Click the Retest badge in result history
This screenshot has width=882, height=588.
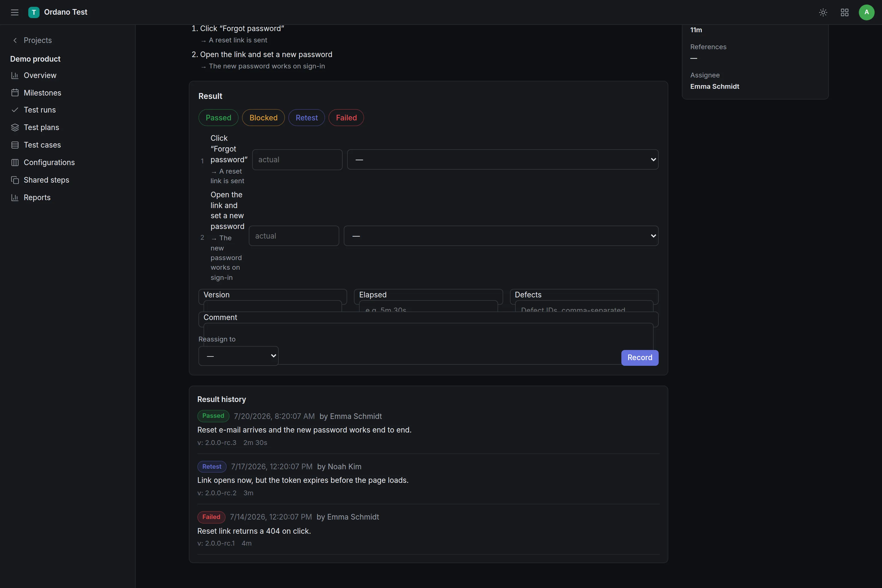(212, 466)
